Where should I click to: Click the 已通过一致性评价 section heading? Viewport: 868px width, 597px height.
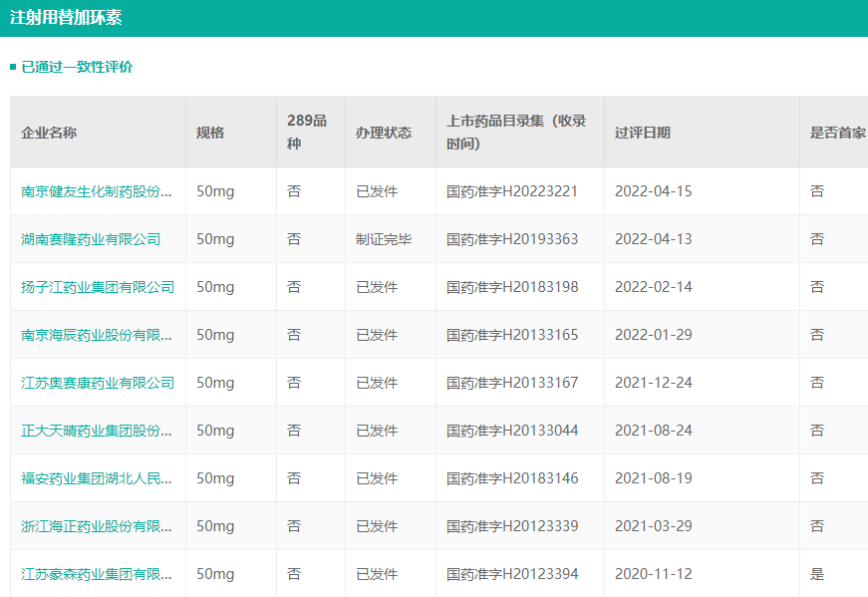coord(77,67)
